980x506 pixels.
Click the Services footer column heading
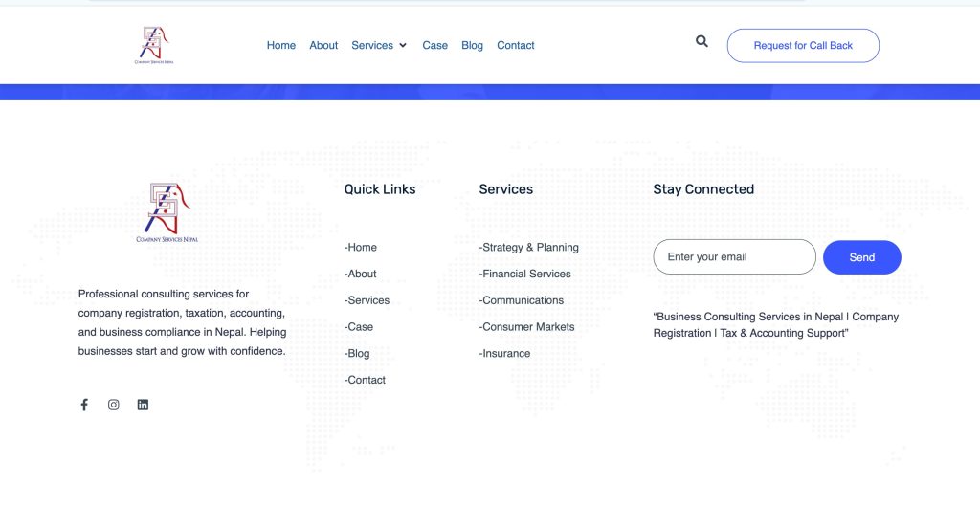(x=506, y=189)
